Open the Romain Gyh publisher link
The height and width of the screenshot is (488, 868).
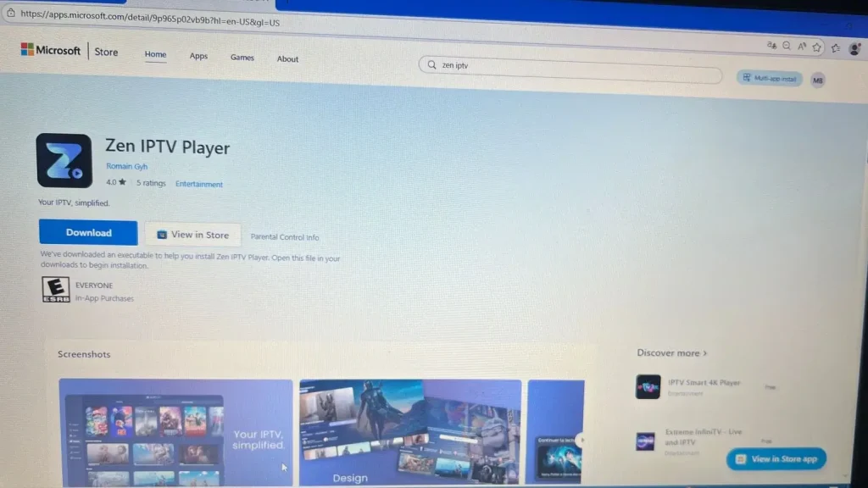click(126, 166)
